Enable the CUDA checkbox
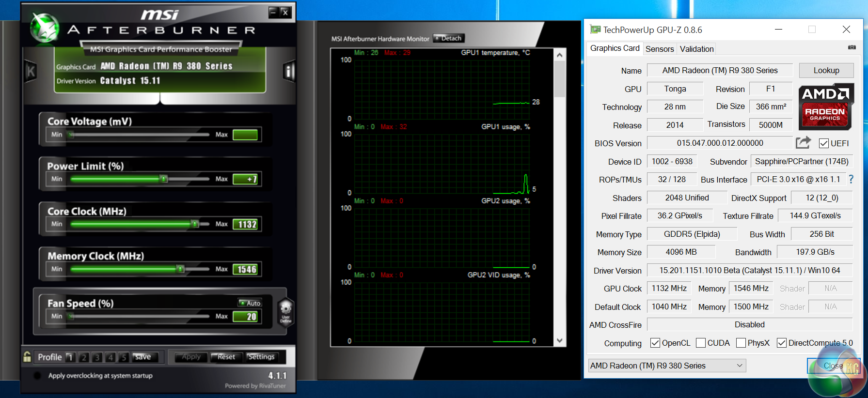The image size is (868, 398). point(701,343)
